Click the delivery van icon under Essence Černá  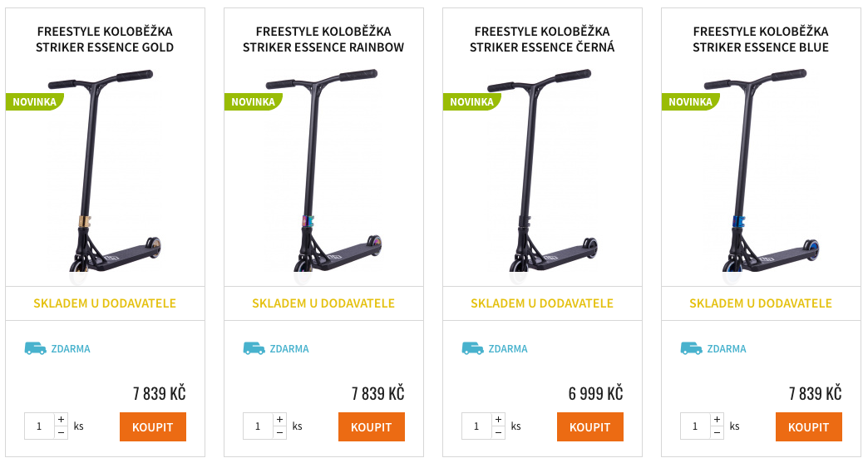click(472, 348)
